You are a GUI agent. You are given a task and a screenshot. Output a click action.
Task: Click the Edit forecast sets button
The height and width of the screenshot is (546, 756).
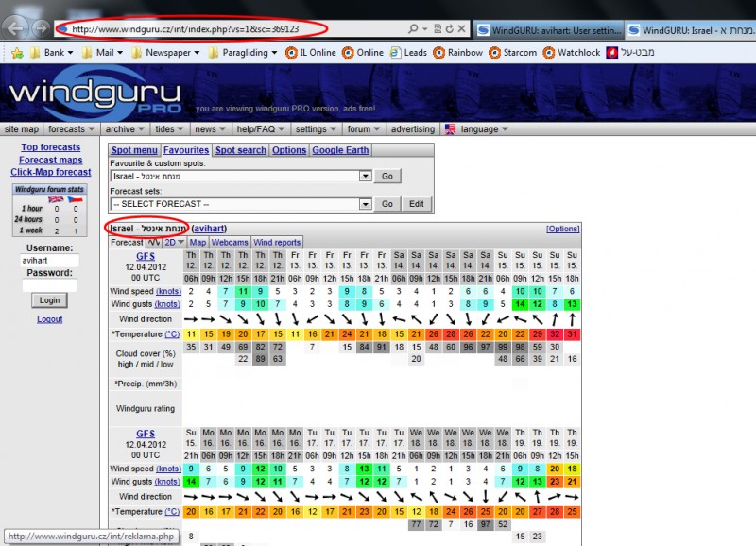click(x=417, y=204)
